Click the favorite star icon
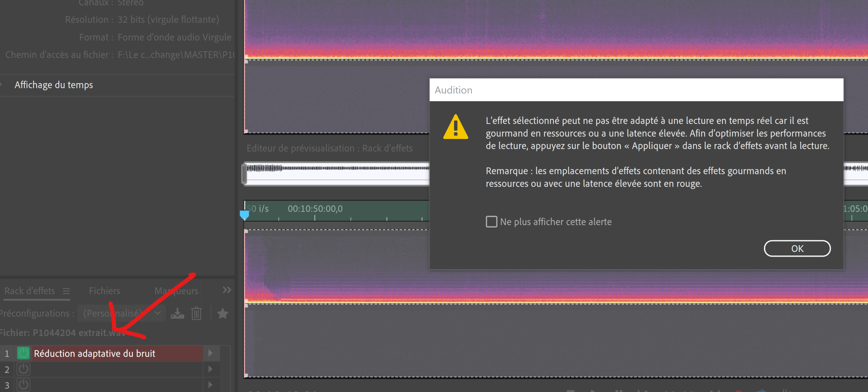Viewport: 868px width, 392px height. (223, 314)
